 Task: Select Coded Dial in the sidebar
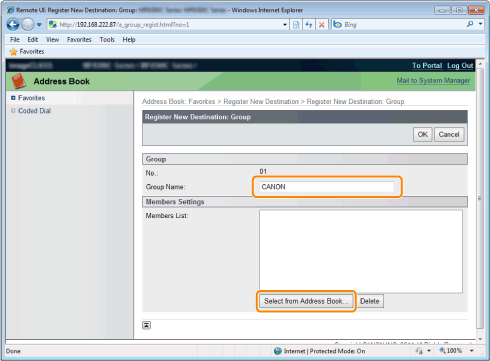(x=34, y=111)
